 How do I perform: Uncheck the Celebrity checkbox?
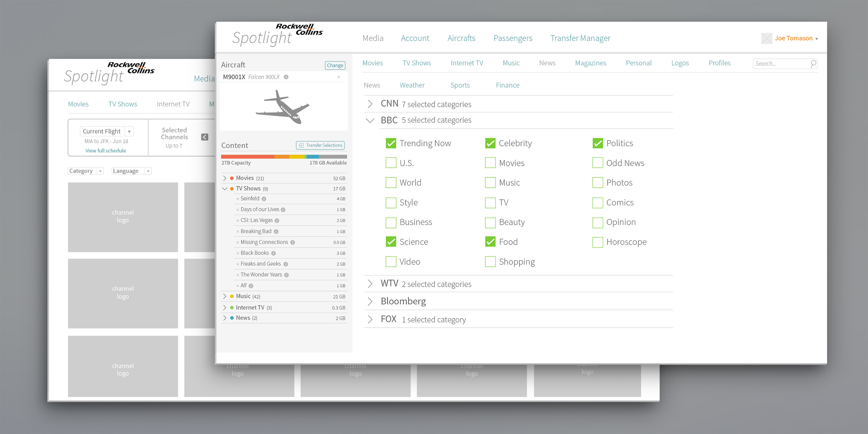pyautogui.click(x=490, y=143)
